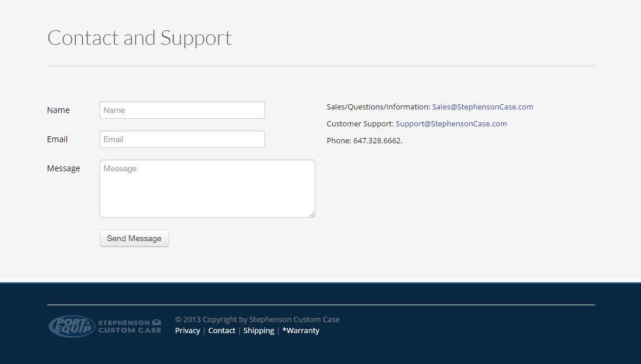Click the Contact and Support heading
Viewport: 641px width, 364px height.
139,38
